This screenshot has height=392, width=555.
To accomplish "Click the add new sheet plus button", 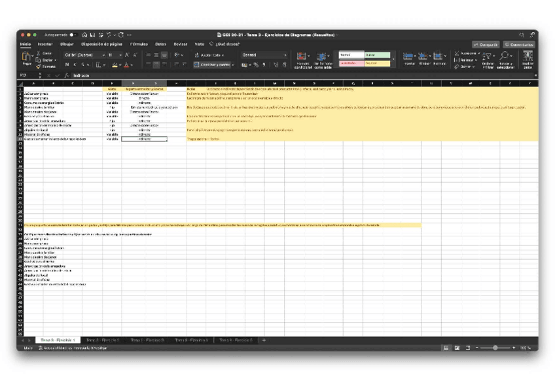I will point(264,340).
